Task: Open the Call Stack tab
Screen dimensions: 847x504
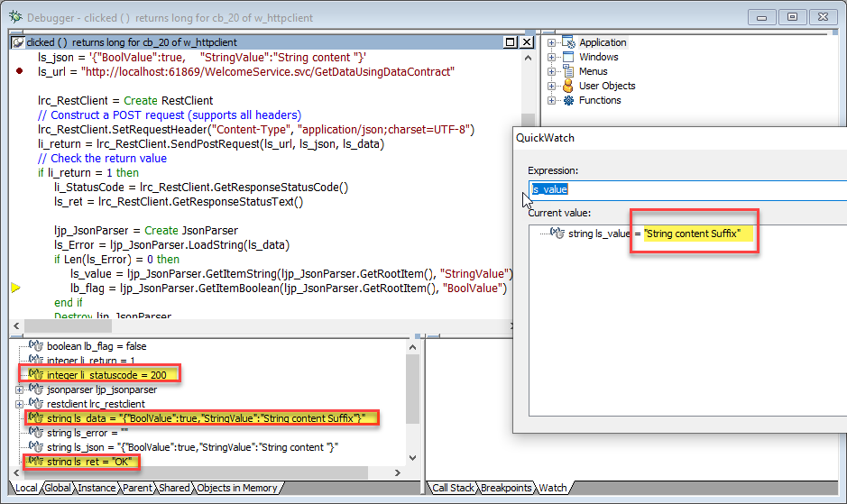Action: tap(453, 488)
